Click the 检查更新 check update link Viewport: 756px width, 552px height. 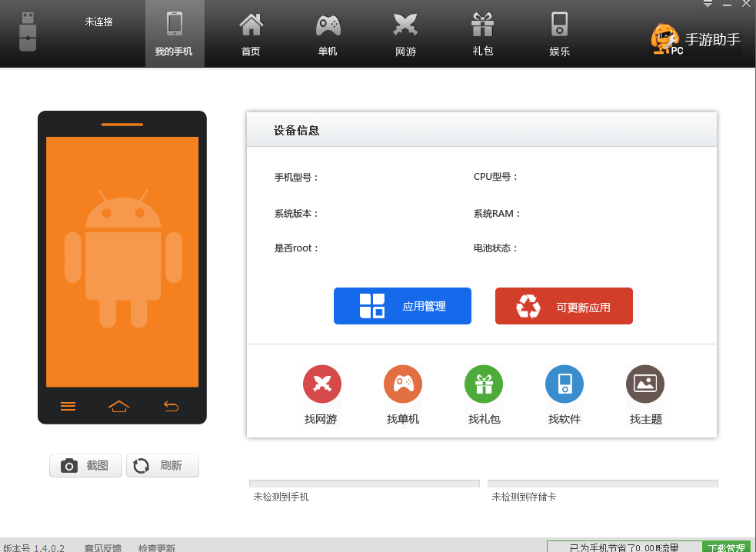point(157,547)
